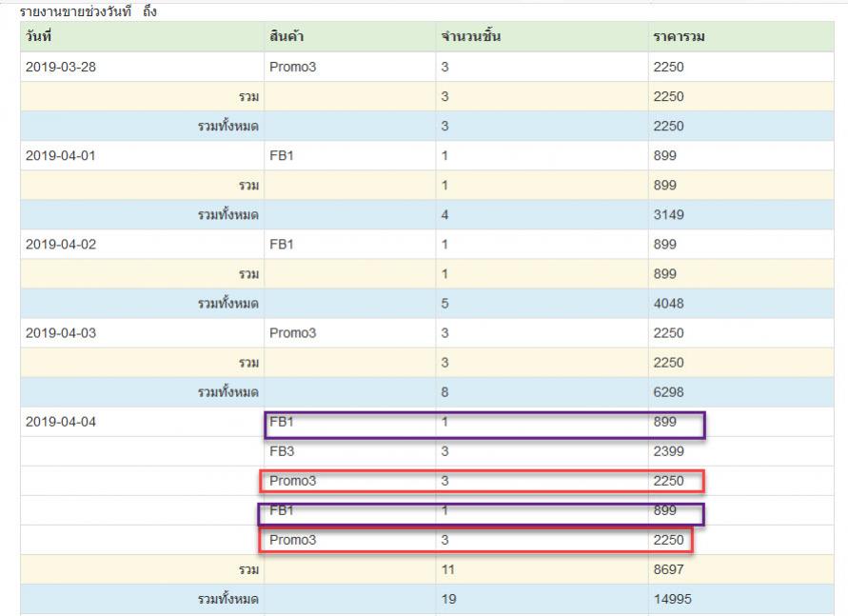Click FB1 in the 2019-04-01 row
The image size is (848, 616).
[281, 156]
